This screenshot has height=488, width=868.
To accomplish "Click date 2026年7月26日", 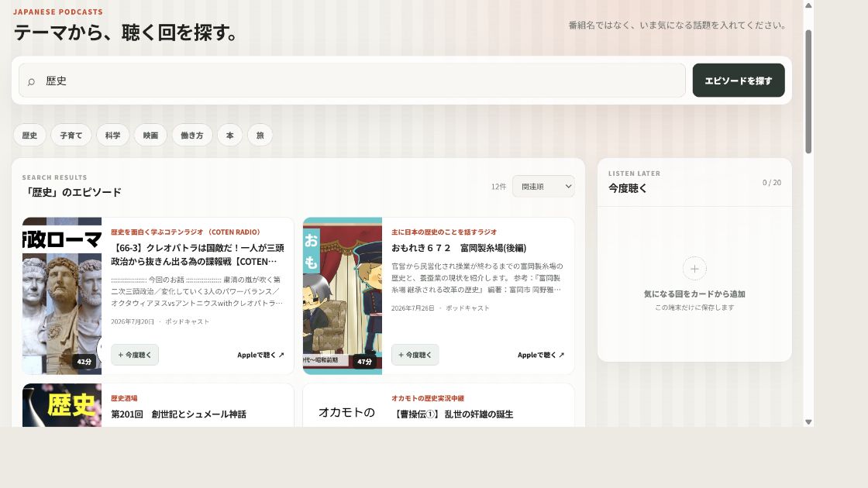I will coord(413,308).
